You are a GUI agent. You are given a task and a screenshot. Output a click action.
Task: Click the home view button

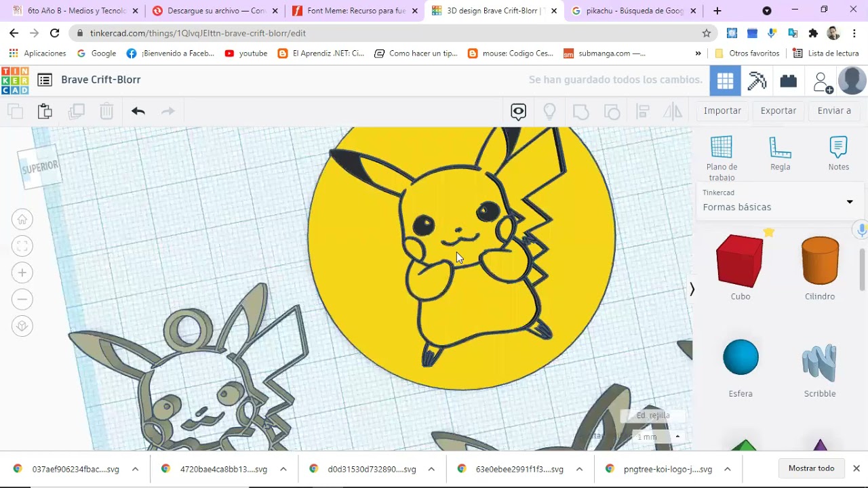(x=22, y=220)
